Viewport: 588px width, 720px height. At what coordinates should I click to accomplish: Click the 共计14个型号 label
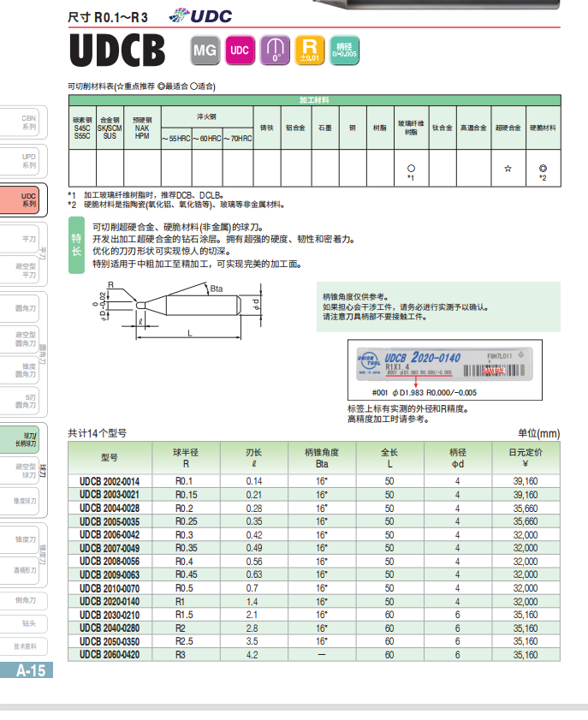point(98,433)
